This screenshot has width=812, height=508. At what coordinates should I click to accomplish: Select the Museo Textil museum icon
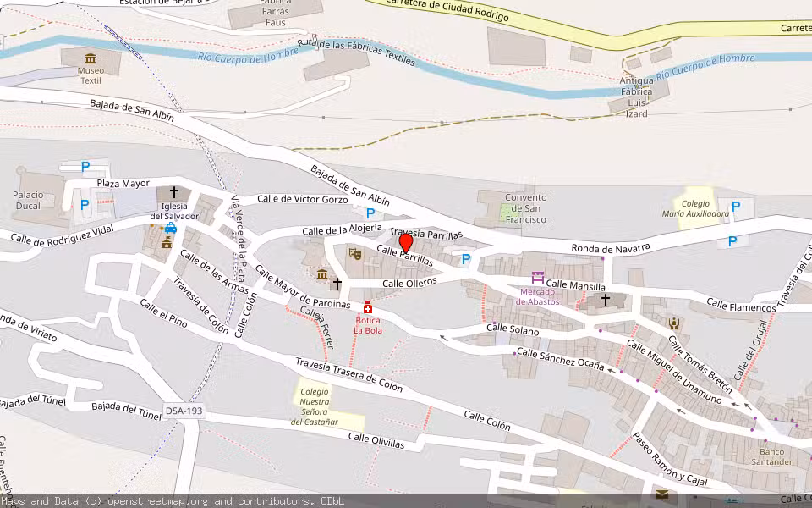91,58
